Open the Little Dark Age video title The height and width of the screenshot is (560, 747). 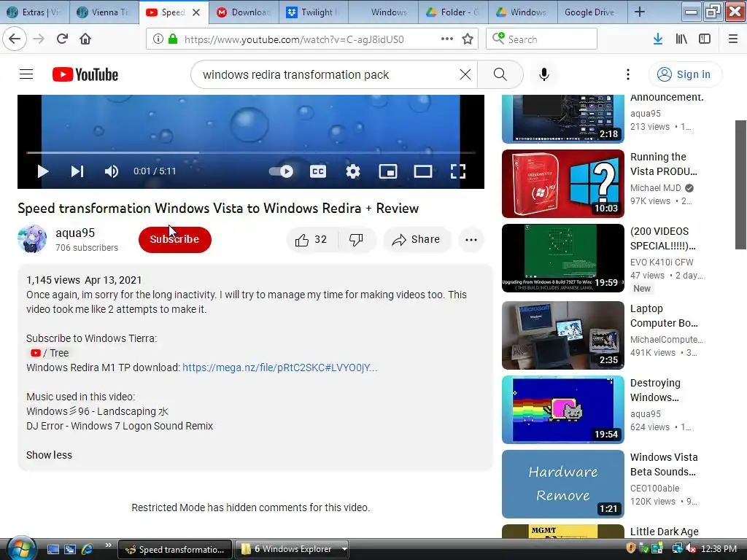664,532
